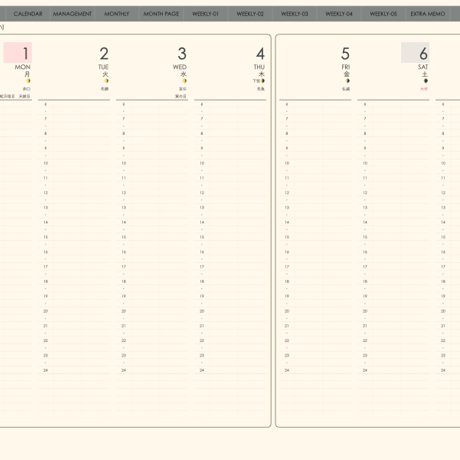Click hour 17 in the Saturday column

(365, 267)
